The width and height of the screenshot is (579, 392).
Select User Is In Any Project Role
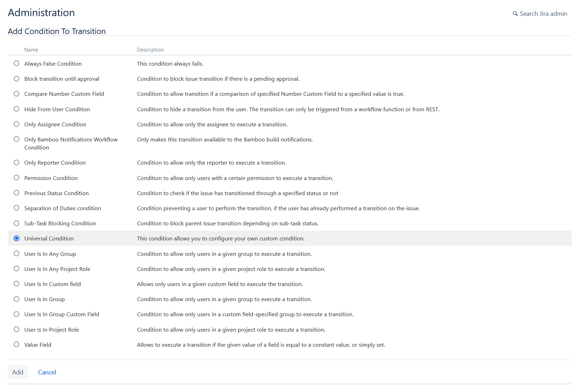pos(17,269)
